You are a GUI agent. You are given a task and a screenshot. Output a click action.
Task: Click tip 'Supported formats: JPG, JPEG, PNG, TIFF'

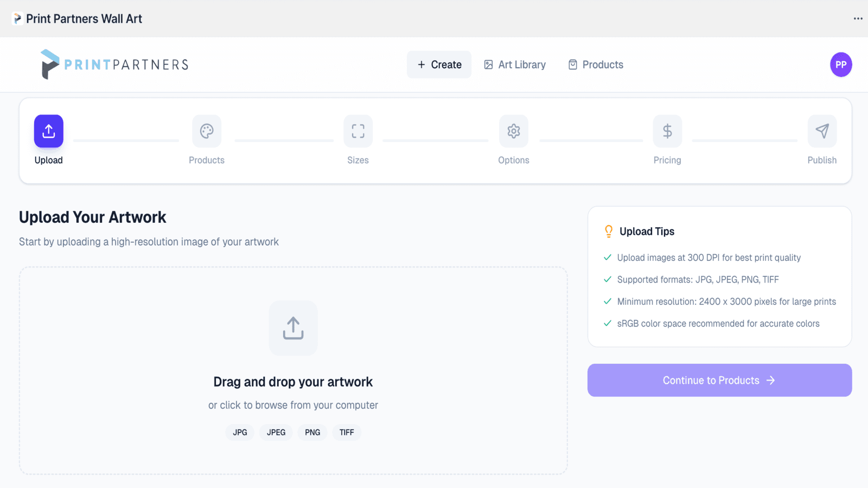(698, 280)
